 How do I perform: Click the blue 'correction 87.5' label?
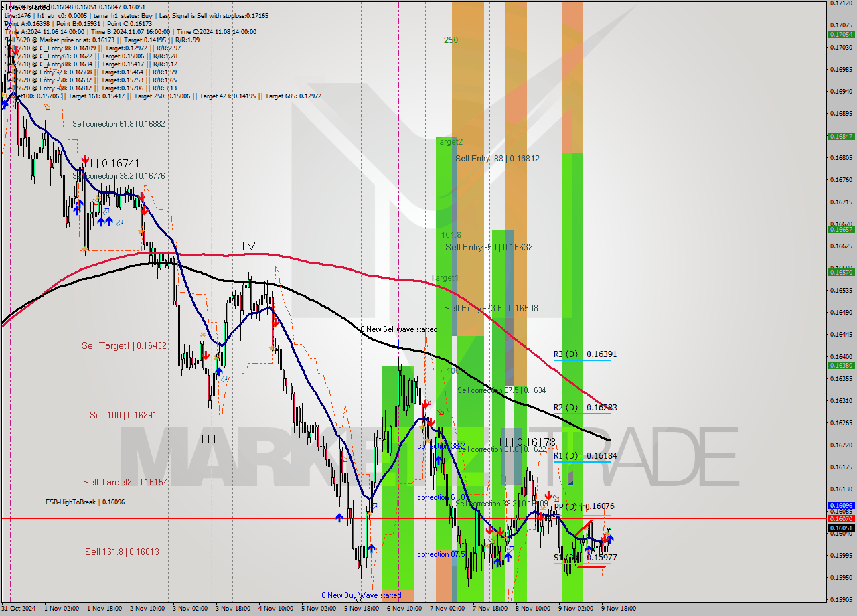442,554
